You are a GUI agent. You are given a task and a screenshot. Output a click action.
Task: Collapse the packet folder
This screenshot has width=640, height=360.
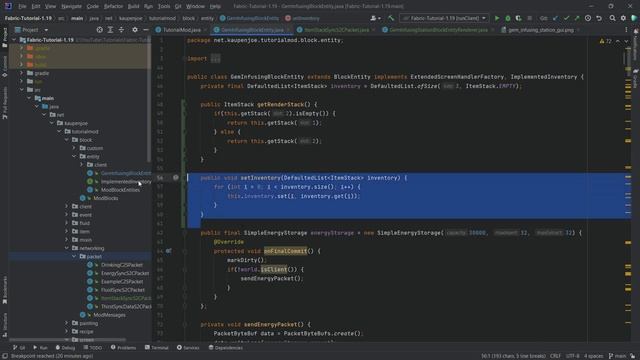click(x=74, y=256)
